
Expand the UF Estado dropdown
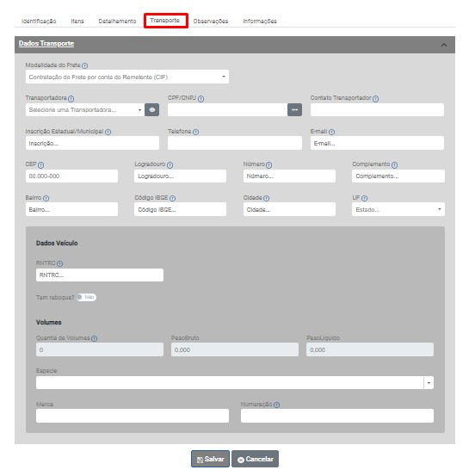pyautogui.click(x=398, y=209)
